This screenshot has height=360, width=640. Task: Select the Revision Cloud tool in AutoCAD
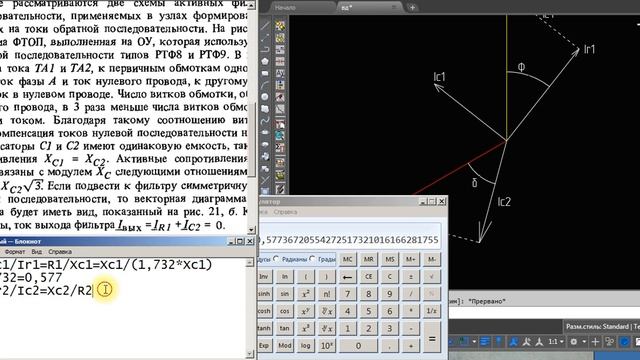coord(265,109)
